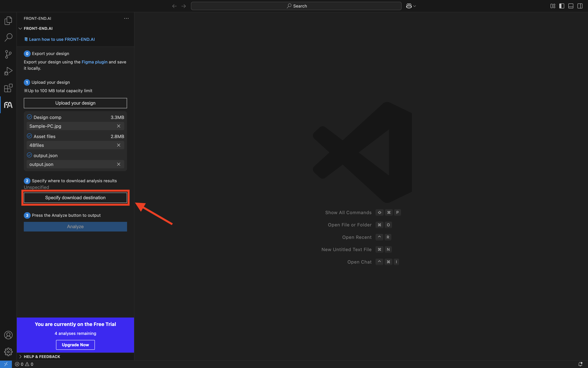Click the 48files entry text

[x=37, y=145]
